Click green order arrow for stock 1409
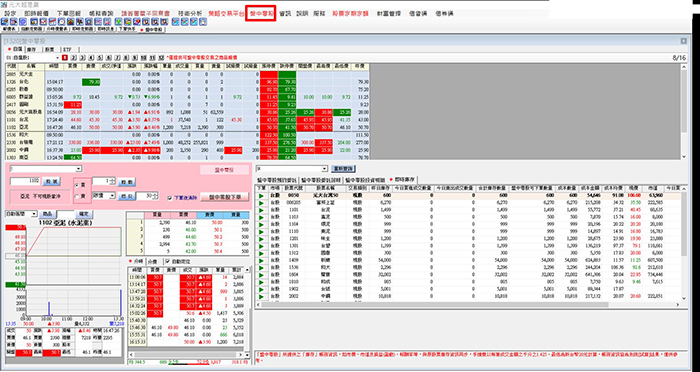This screenshot has width=700, height=372. [x=261, y=260]
